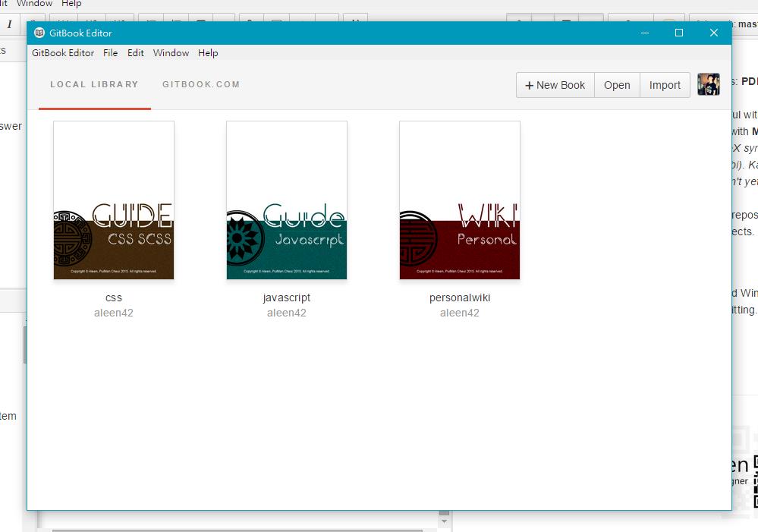Click 'aleen42' author under javascript book

[x=287, y=313]
